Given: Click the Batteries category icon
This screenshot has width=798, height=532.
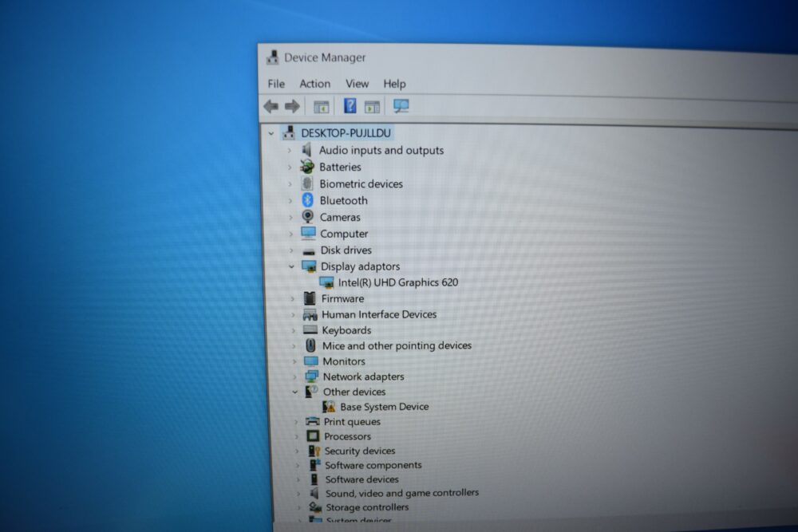Looking at the screenshot, I should tap(307, 167).
